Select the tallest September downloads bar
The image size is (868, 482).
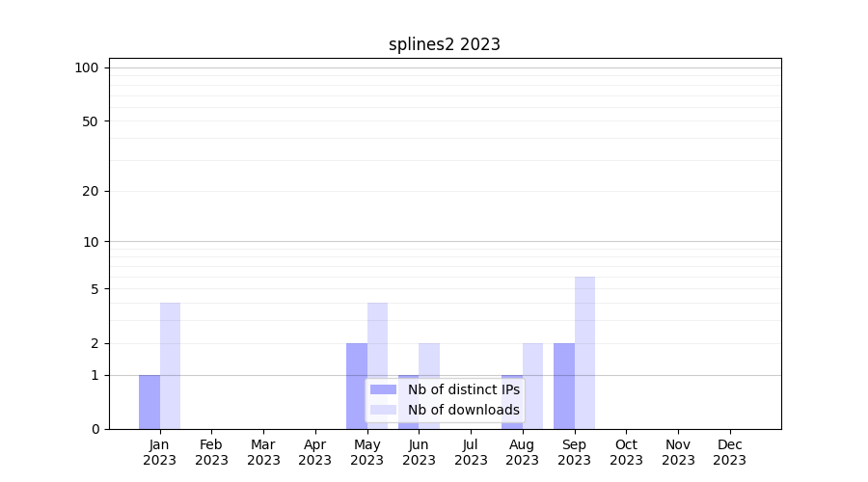584,352
